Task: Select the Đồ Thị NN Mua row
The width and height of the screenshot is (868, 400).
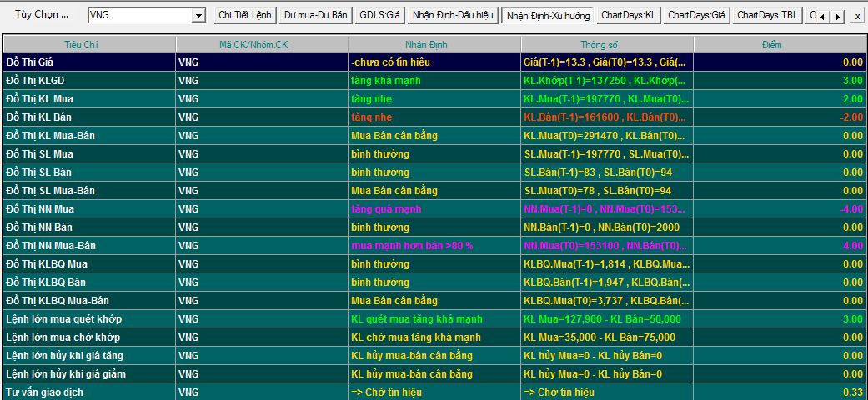Action: (x=434, y=209)
